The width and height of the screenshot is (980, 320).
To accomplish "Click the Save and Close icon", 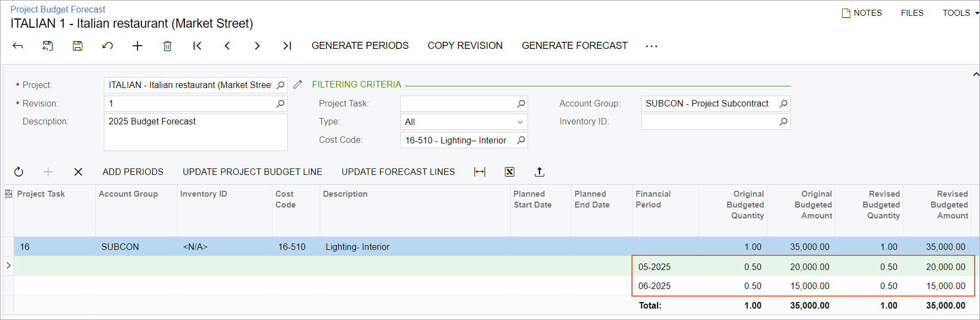I will pos(48,46).
